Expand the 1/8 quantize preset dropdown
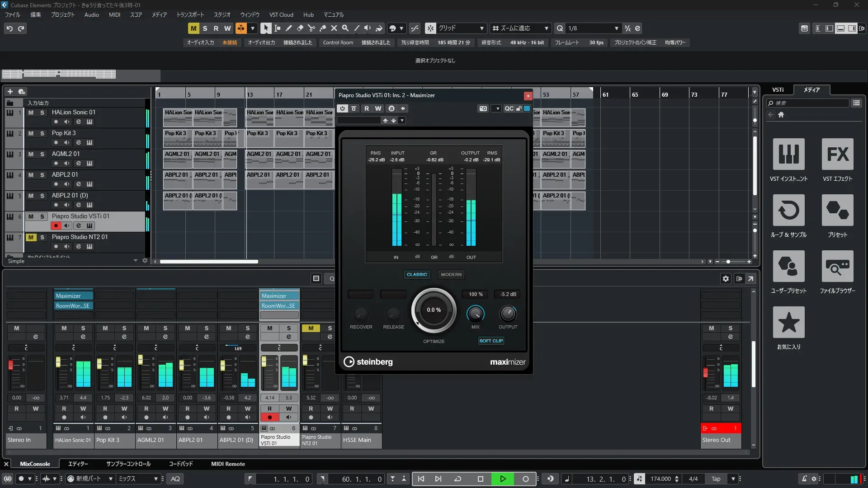Screen dimensions: 868x488 616,28
